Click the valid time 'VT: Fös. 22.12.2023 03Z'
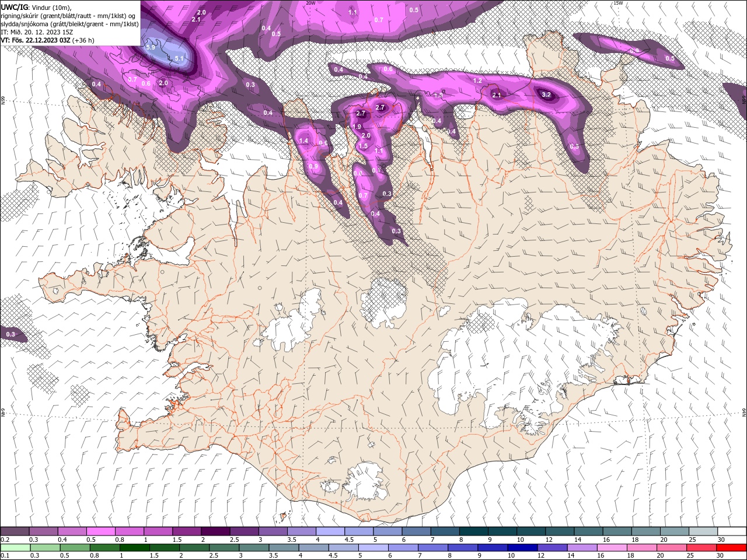Viewport: 747px width, 560px height. point(36,40)
